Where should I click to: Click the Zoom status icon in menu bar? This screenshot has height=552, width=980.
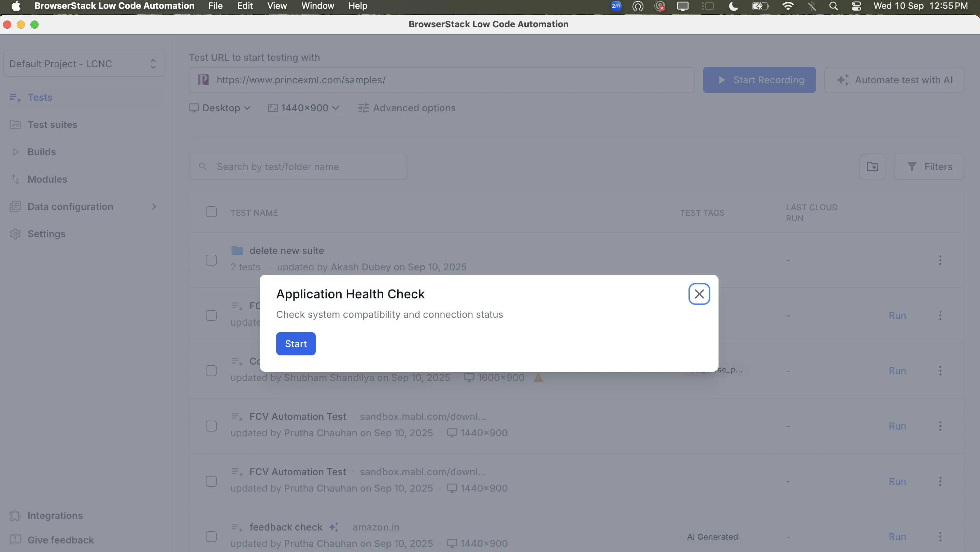point(616,6)
